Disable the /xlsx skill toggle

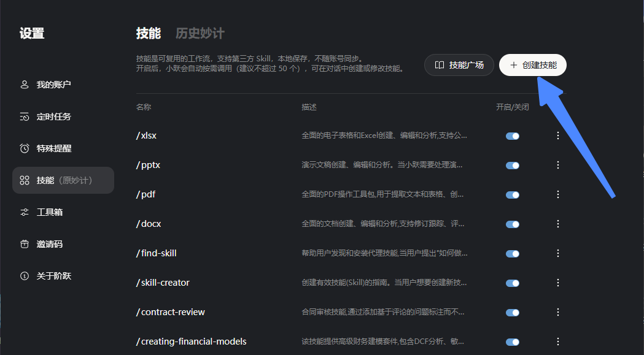click(513, 136)
